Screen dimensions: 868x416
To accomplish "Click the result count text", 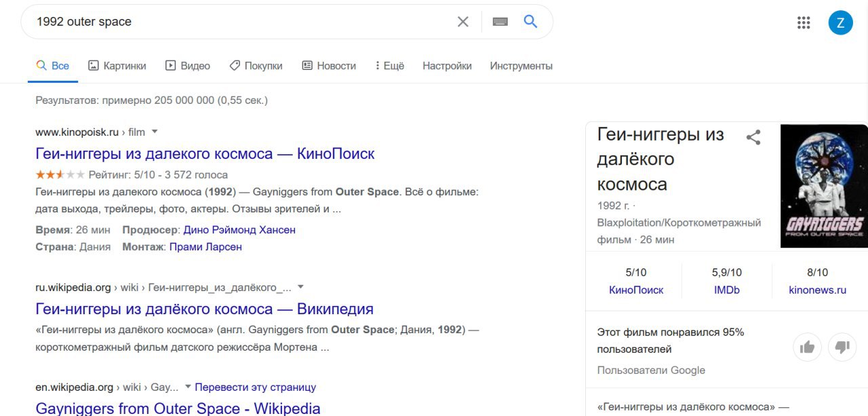I will pos(151,100).
